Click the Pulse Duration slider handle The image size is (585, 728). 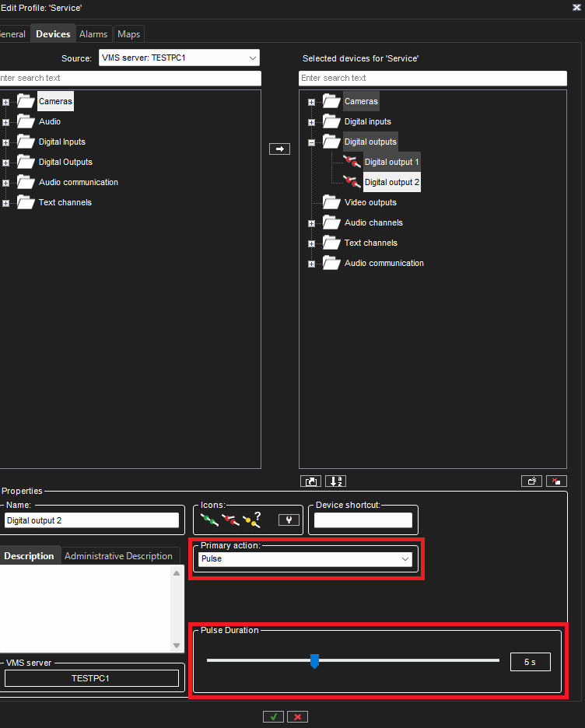point(314,661)
